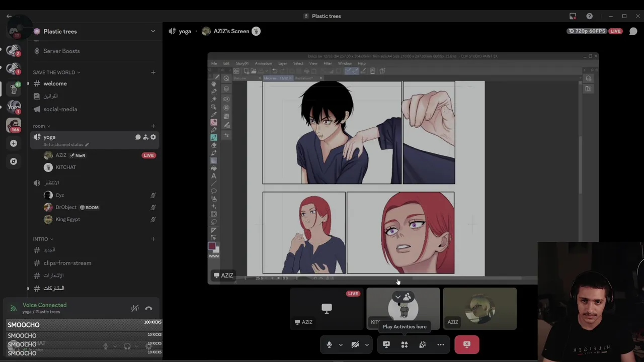Open foreground color swatch in Clip Studio
Image resolution: width=644 pixels, height=362 pixels.
212,246
